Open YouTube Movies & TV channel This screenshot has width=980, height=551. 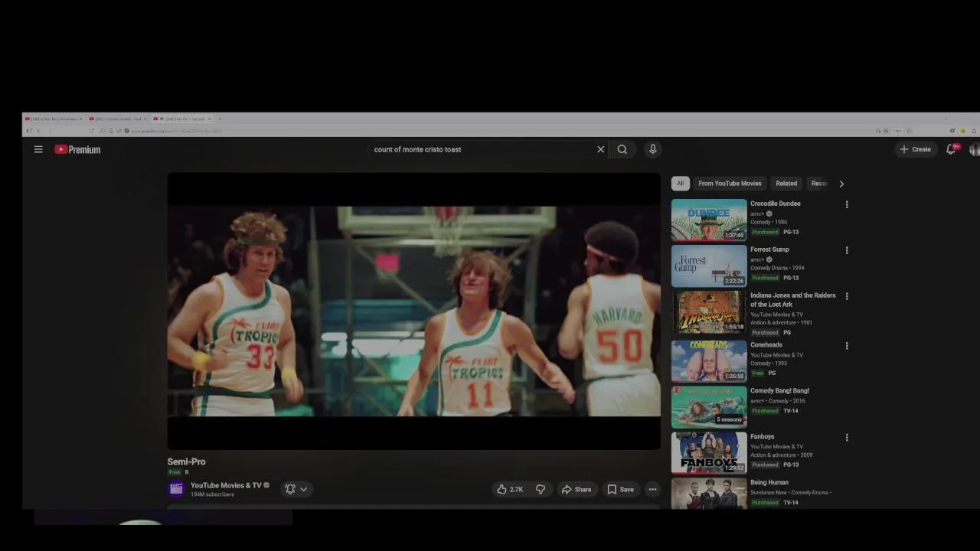coord(226,485)
